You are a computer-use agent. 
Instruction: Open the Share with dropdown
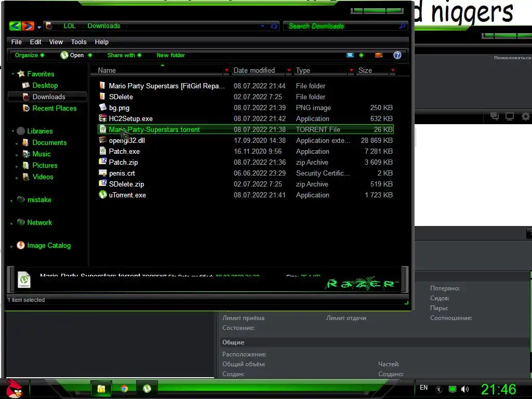click(x=124, y=55)
